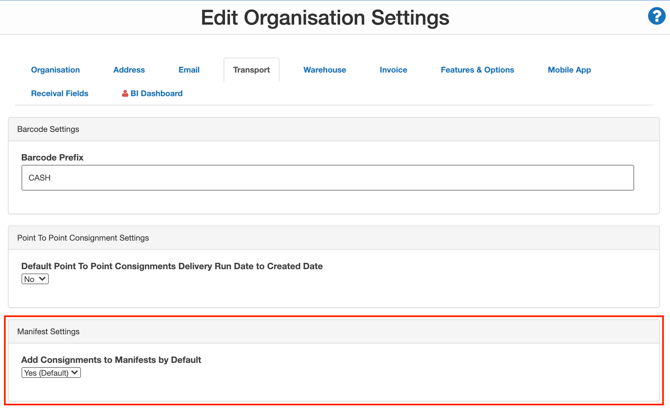The image size is (670, 409).
Task: Open the Receival Fields tab
Action: click(x=60, y=94)
